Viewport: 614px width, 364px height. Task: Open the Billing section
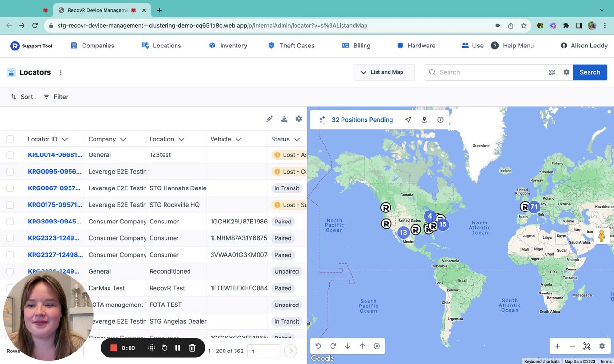tap(356, 46)
